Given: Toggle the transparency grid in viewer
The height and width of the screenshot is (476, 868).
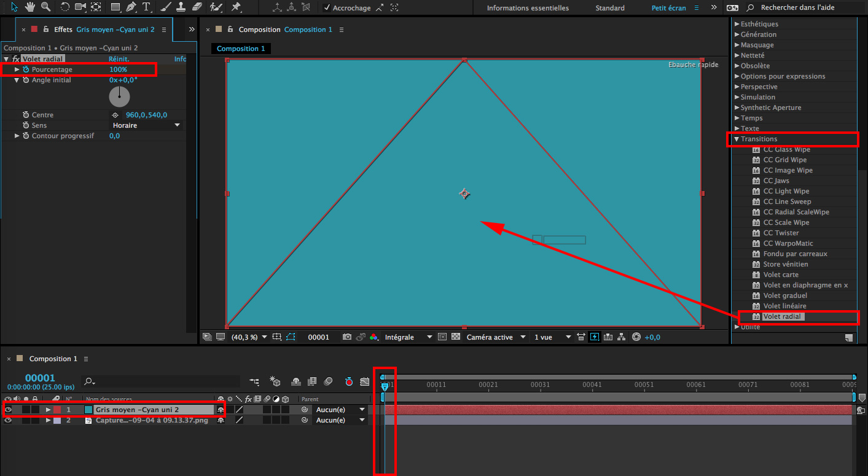Looking at the screenshot, I should coord(456,337).
